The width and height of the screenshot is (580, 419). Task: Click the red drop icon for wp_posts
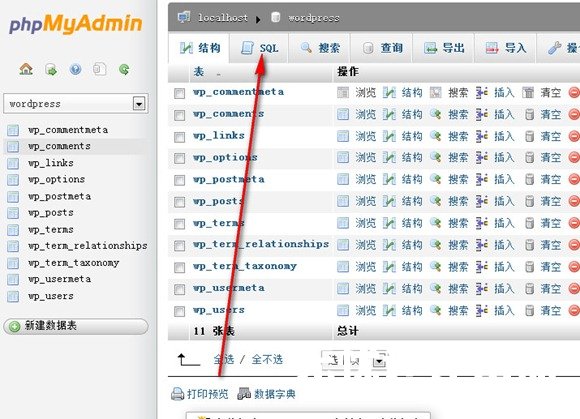click(x=574, y=202)
